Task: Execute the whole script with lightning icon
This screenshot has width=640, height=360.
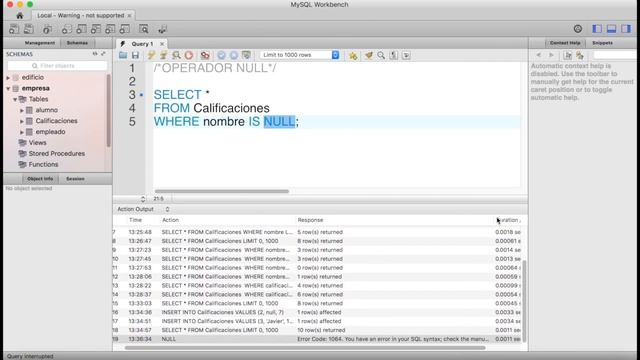Action: click(x=151, y=55)
